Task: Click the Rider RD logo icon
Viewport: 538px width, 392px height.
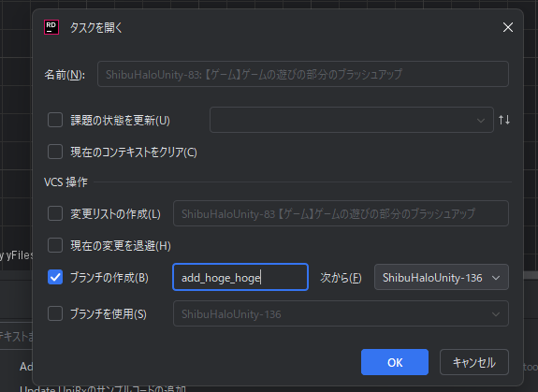Action: [51, 27]
